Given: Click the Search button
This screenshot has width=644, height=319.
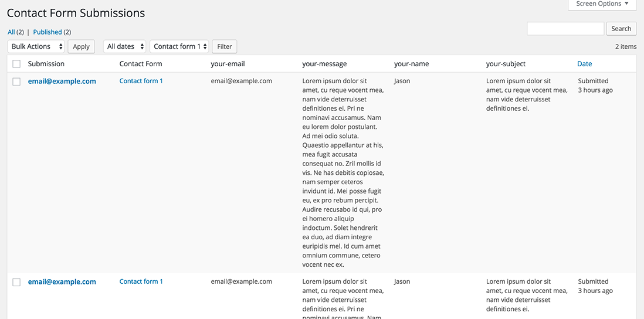Looking at the screenshot, I should point(621,29).
